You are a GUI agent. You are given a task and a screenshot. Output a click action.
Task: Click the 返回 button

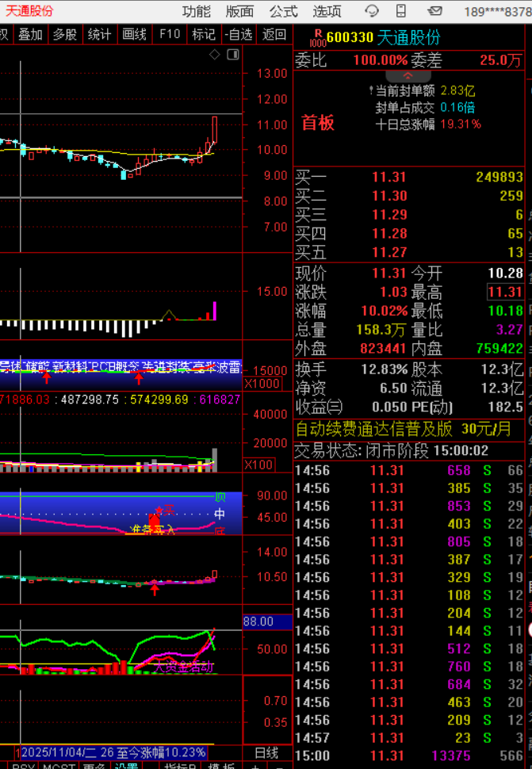point(274,34)
